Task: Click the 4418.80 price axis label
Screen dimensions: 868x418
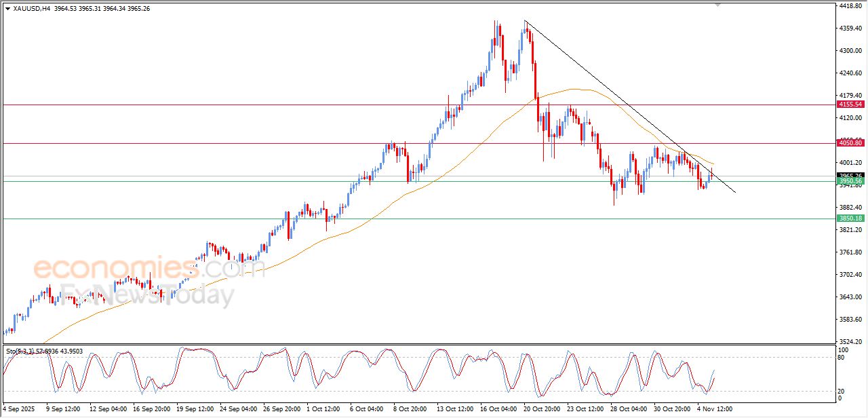Action: point(849,6)
